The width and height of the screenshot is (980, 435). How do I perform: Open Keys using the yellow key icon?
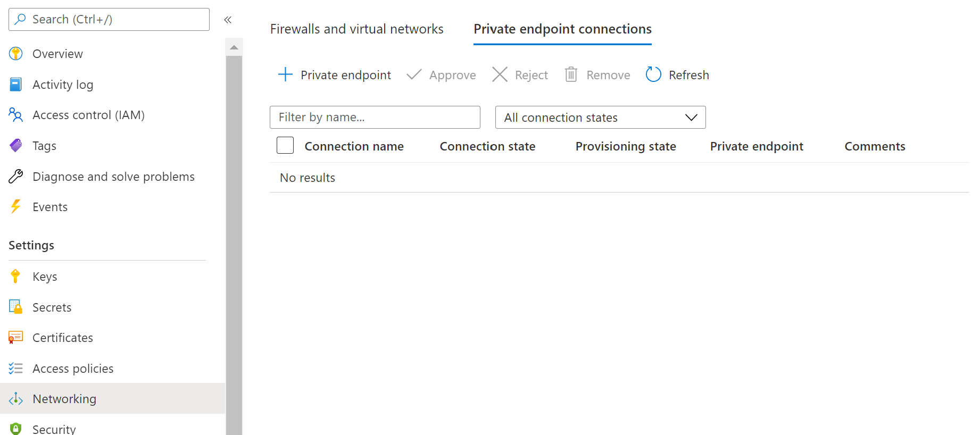pos(15,276)
